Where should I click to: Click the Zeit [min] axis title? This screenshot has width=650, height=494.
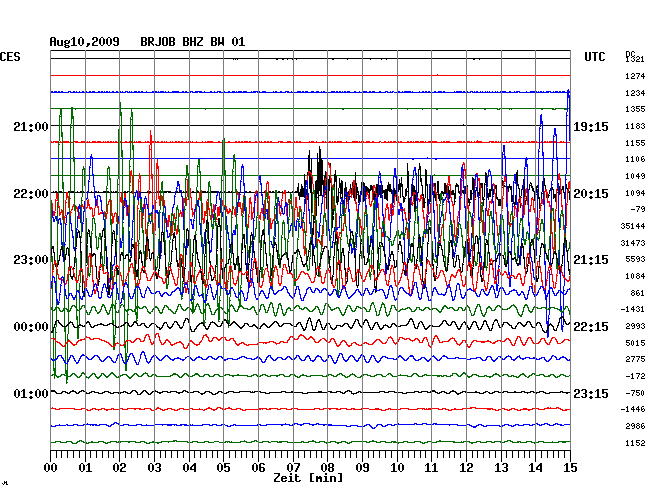[308, 478]
